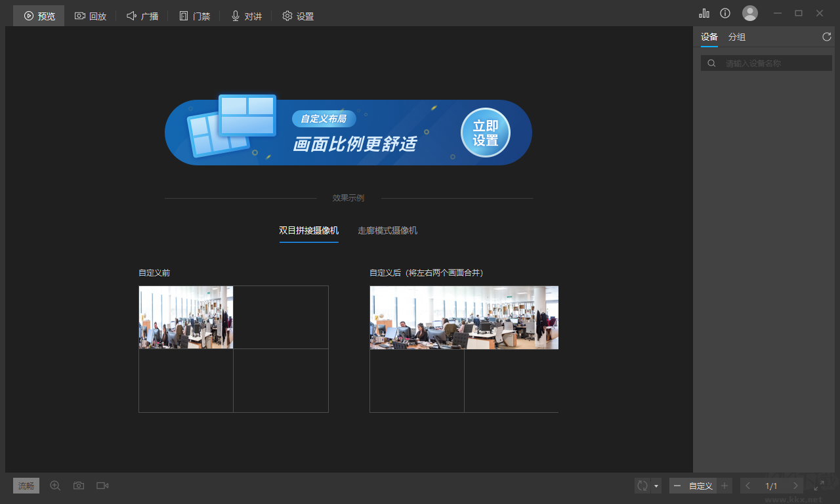Take a snapshot using the camera icon

pos(78,486)
